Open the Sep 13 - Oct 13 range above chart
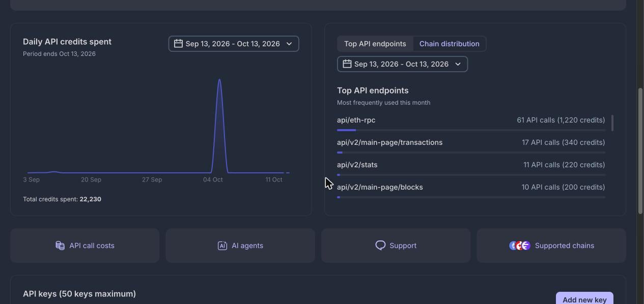This screenshot has height=304, width=644. point(234,44)
